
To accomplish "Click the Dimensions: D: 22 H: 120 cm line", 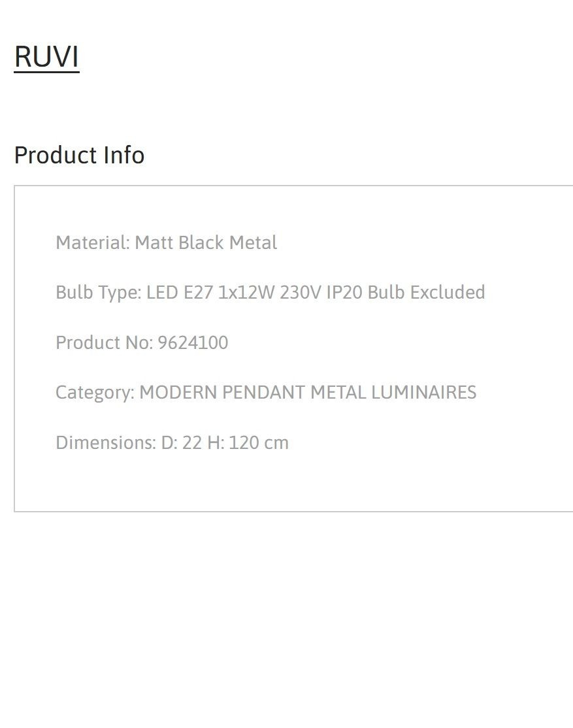I will [x=172, y=443].
